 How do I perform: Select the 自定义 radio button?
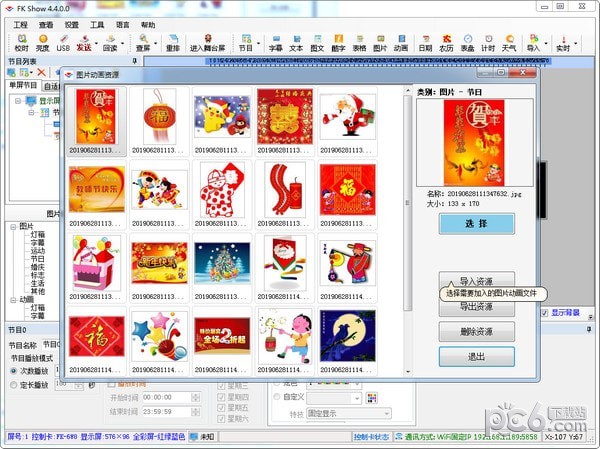coord(277,397)
